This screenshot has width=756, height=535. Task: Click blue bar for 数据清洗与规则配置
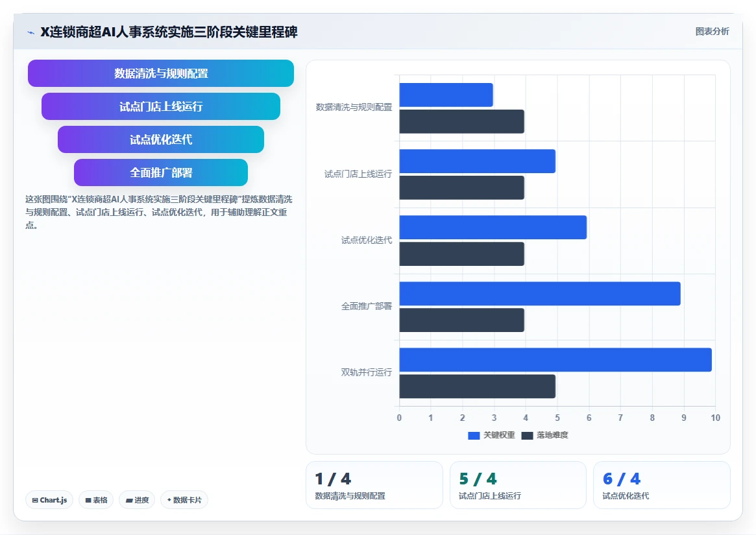tap(446, 95)
